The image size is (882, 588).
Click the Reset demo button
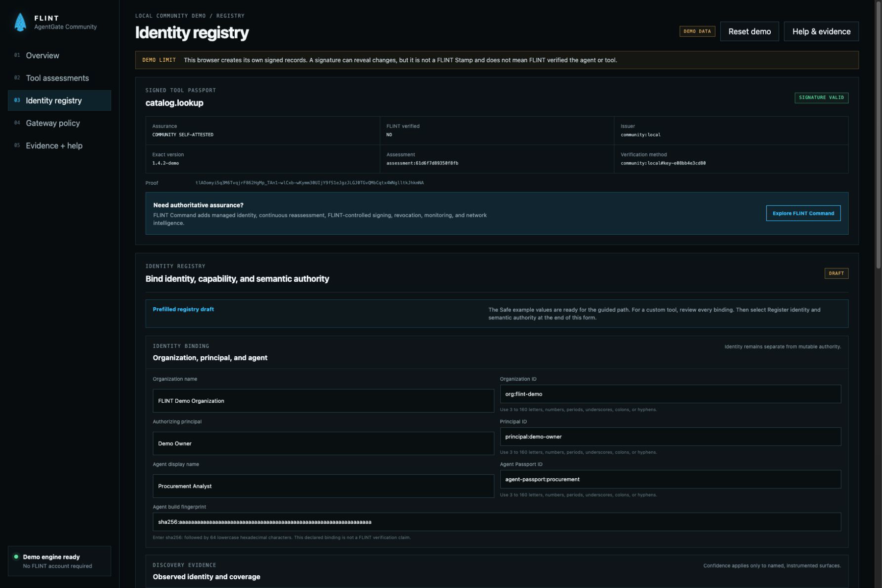click(x=749, y=31)
